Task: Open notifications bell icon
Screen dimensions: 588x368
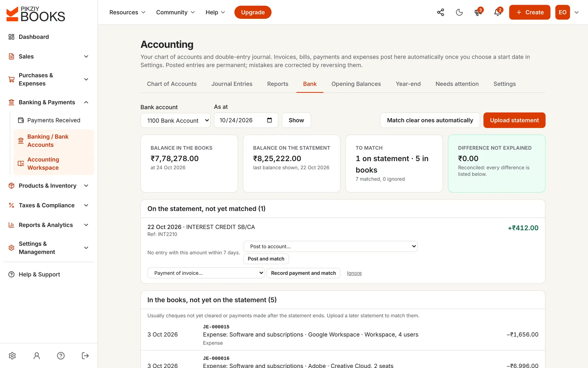Action: click(x=498, y=12)
